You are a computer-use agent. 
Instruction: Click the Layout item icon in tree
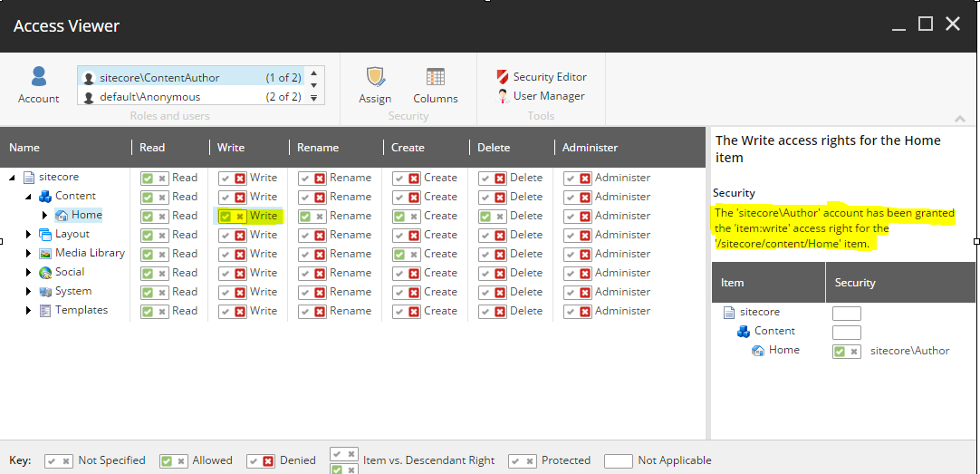pyautogui.click(x=45, y=235)
